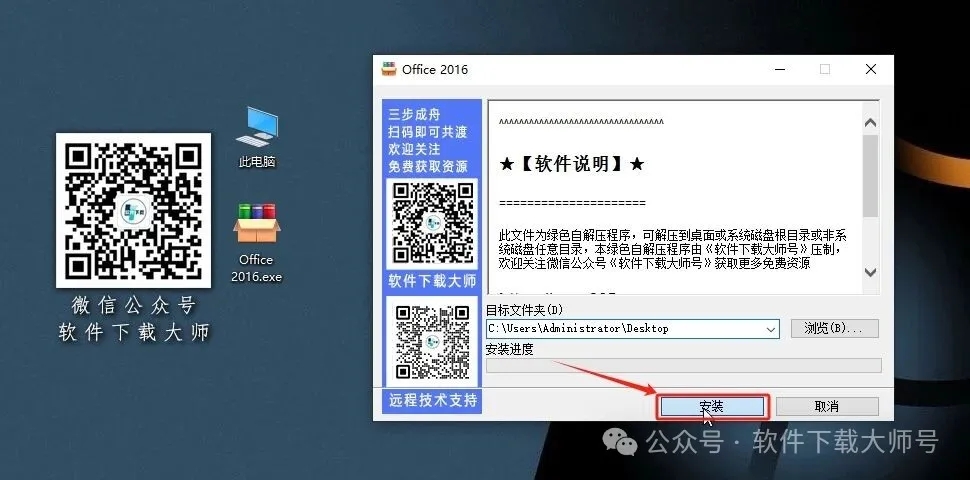
Task: Click the 免费获取资源 sidebar text
Action: [x=428, y=166]
